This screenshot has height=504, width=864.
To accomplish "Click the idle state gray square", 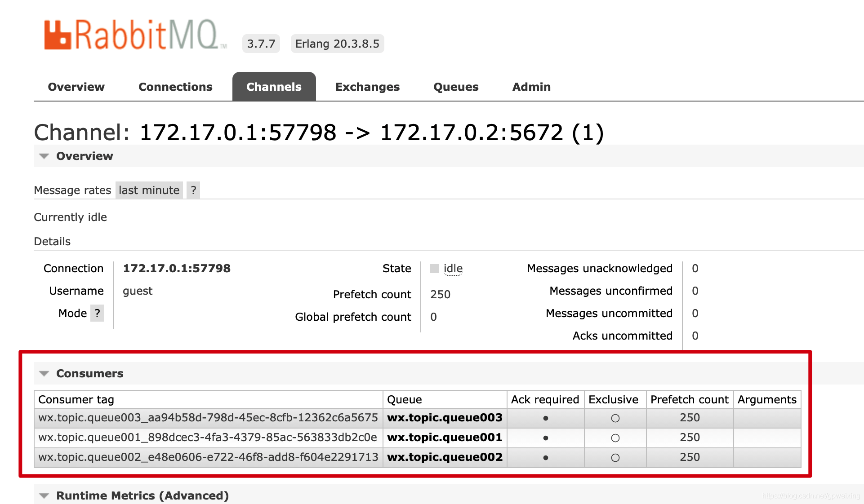I will 434,269.
